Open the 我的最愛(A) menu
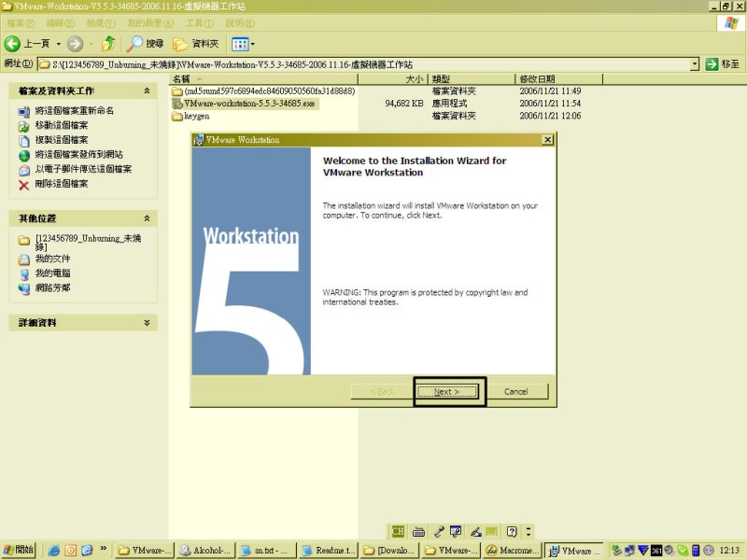The height and width of the screenshot is (560, 747). tap(150, 23)
